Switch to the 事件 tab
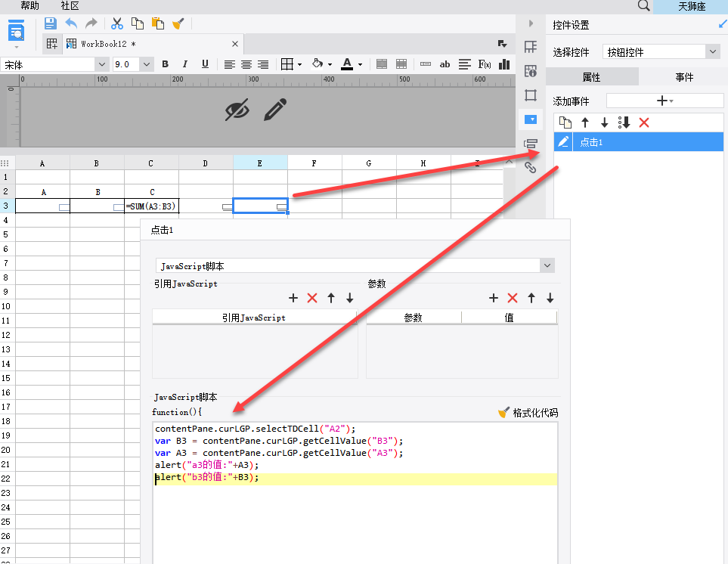This screenshot has height=564, width=728. point(684,77)
